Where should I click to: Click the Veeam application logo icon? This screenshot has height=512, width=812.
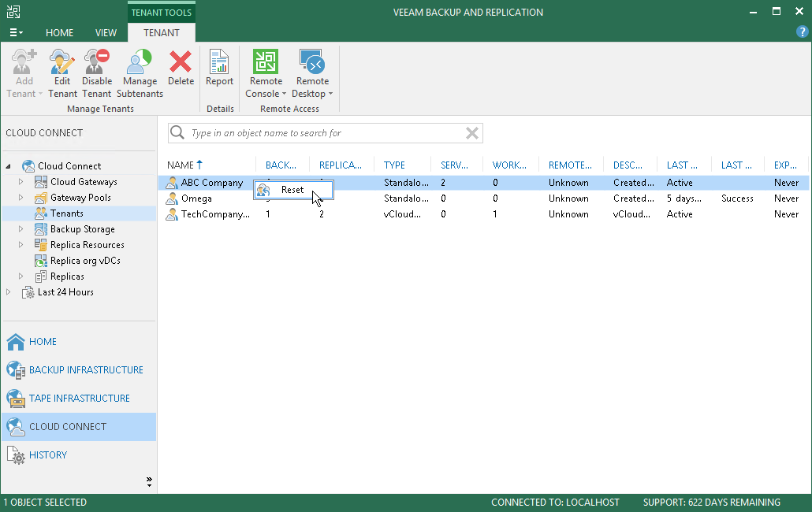[13, 12]
